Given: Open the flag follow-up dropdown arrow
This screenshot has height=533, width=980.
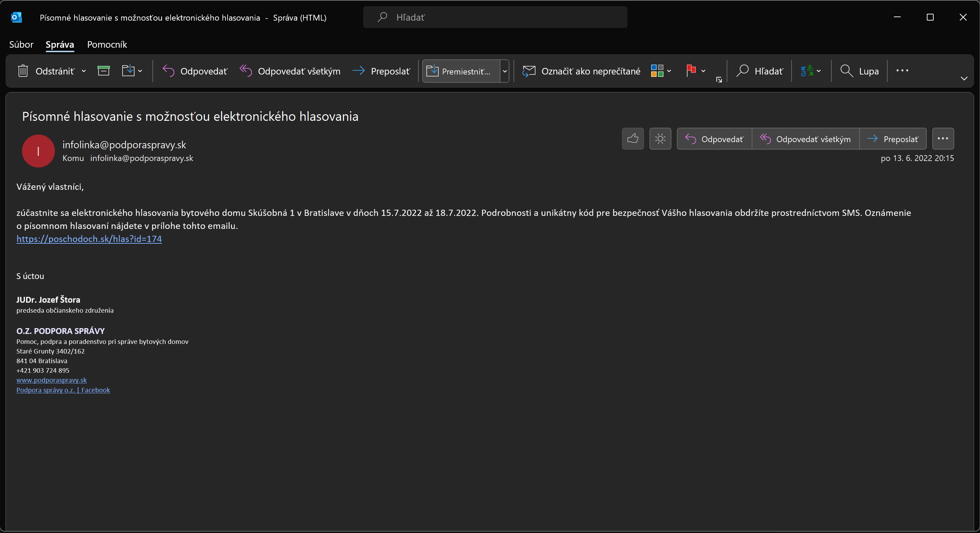Looking at the screenshot, I should (703, 71).
